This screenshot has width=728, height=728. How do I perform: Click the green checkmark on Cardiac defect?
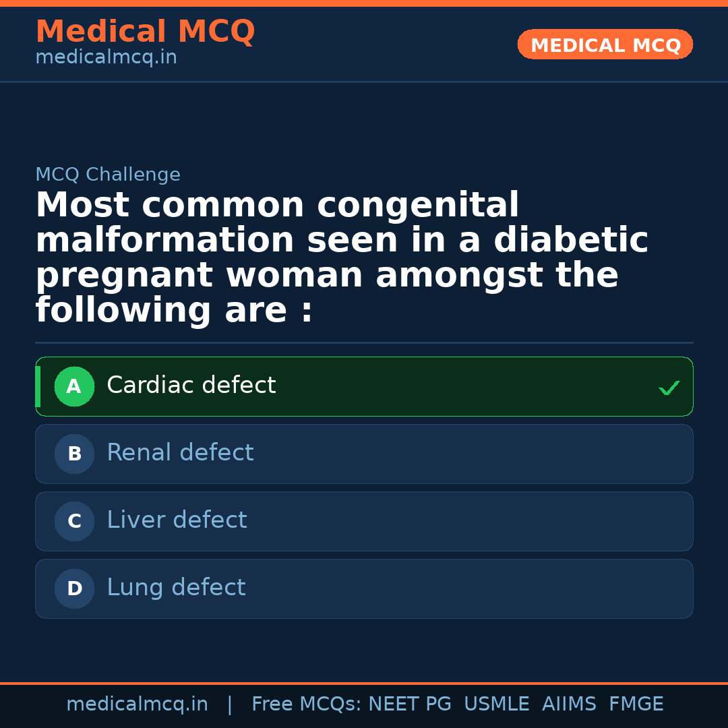(669, 388)
